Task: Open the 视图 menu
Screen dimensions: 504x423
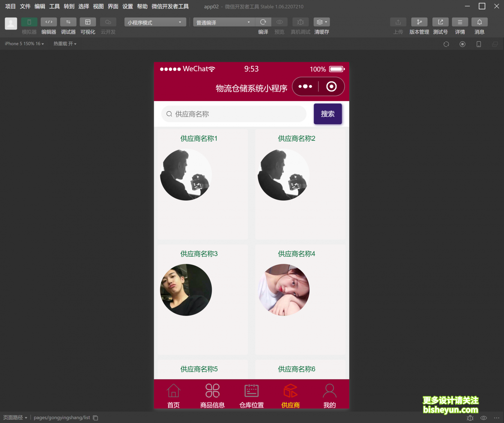Action: 98,6
